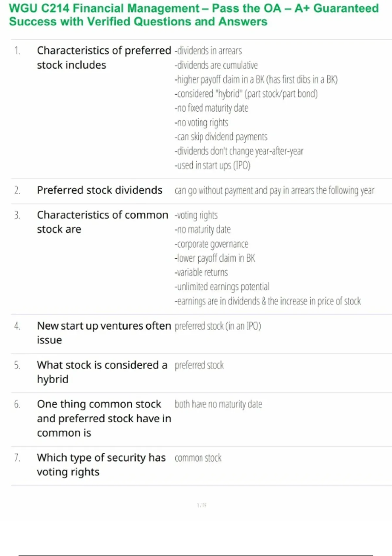Viewport: 392px width, 556px height.
Task: Click answer 'preferred stock (in an IPO)'
Action: pos(218,326)
